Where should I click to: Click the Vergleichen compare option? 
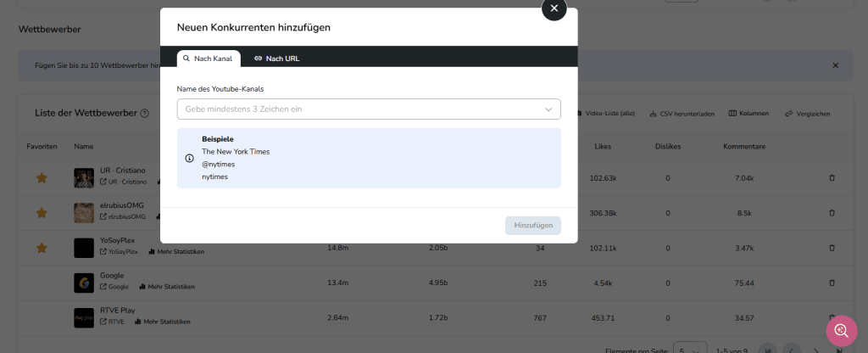(808, 114)
